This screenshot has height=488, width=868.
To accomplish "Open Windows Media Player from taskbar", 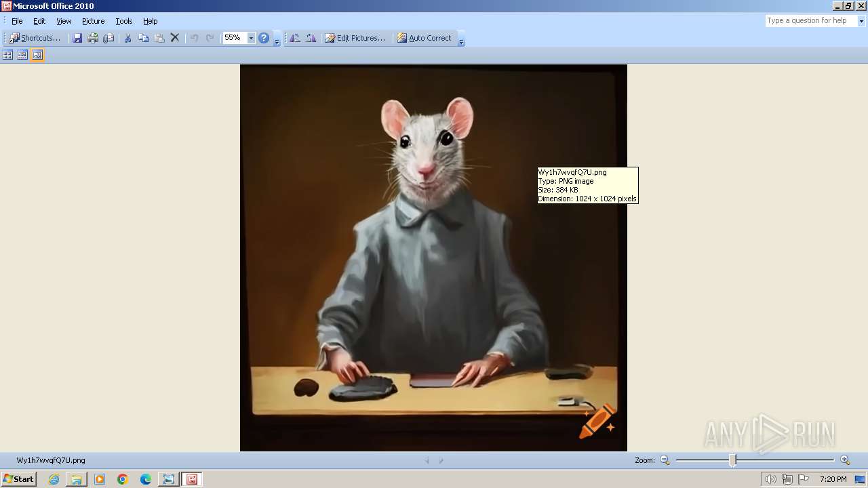I will pos(100,479).
